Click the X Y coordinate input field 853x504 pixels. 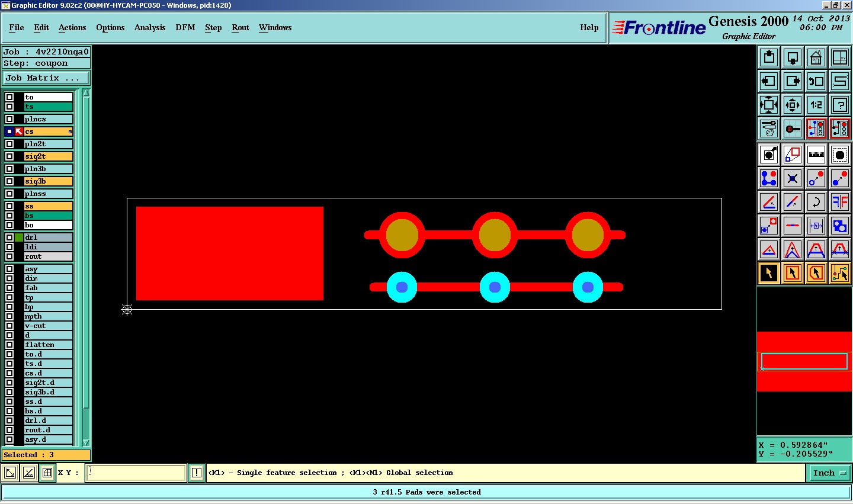[x=136, y=473]
